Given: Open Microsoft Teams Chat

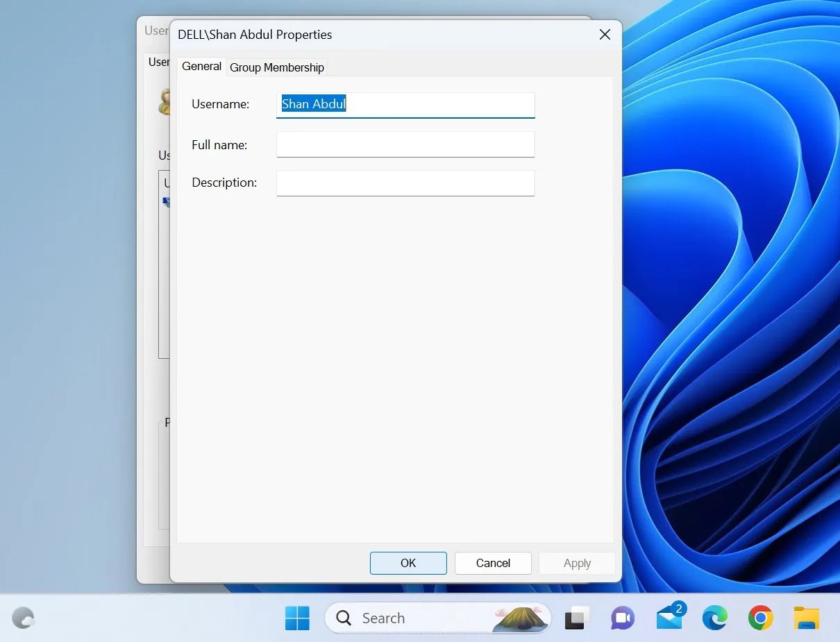Looking at the screenshot, I should [x=622, y=618].
